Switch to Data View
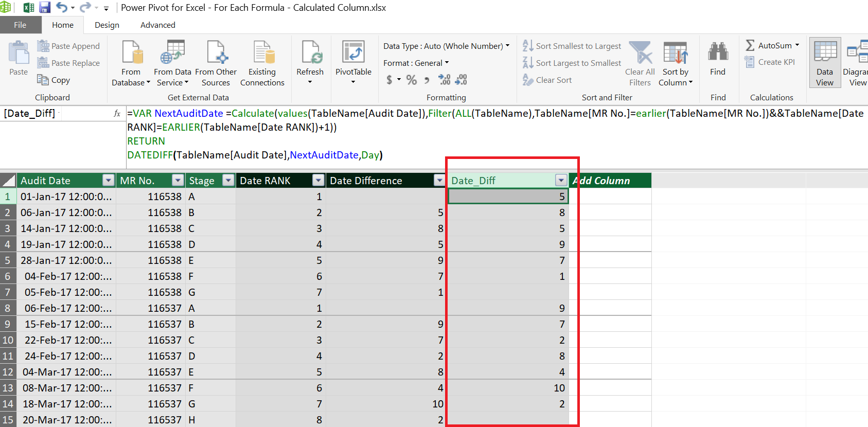The width and height of the screenshot is (868, 427). [825, 63]
